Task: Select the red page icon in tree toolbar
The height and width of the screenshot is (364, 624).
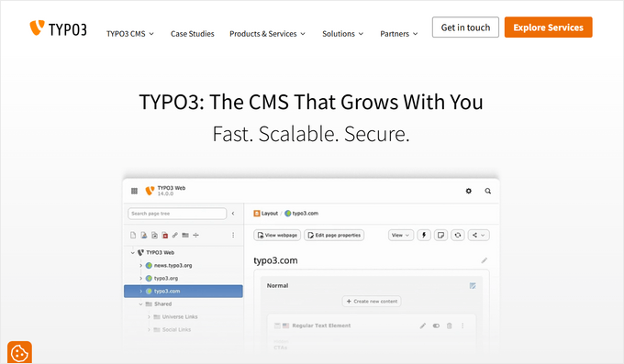Action: point(165,235)
